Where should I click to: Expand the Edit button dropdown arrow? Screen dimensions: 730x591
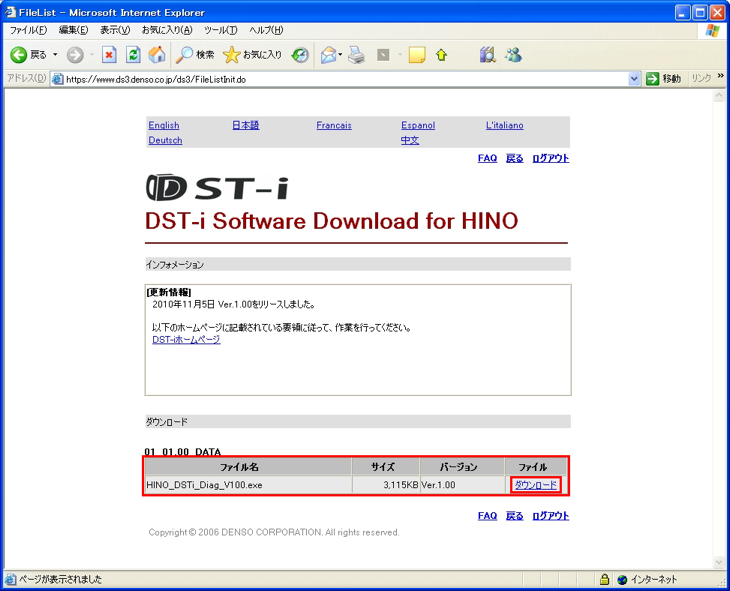pos(399,55)
